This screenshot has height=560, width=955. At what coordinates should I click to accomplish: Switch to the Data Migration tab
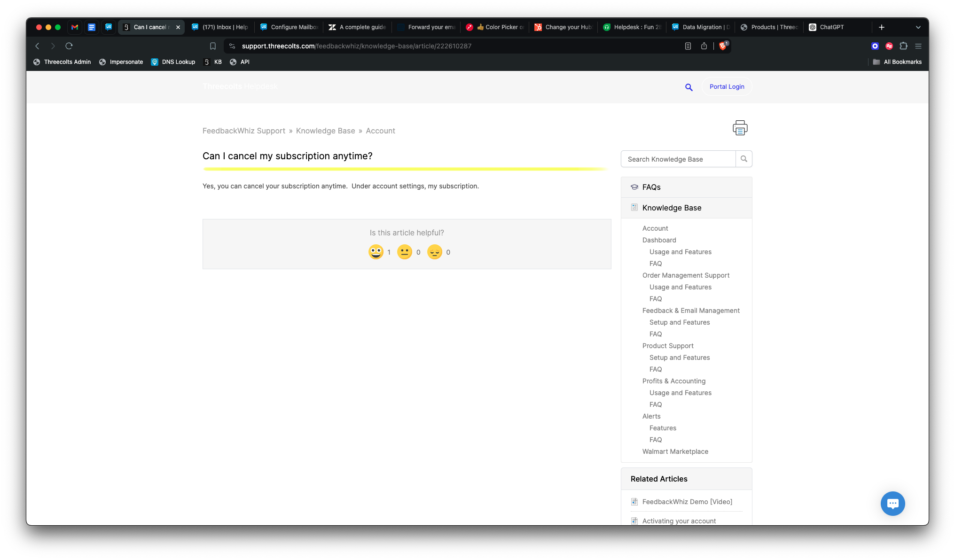click(701, 27)
